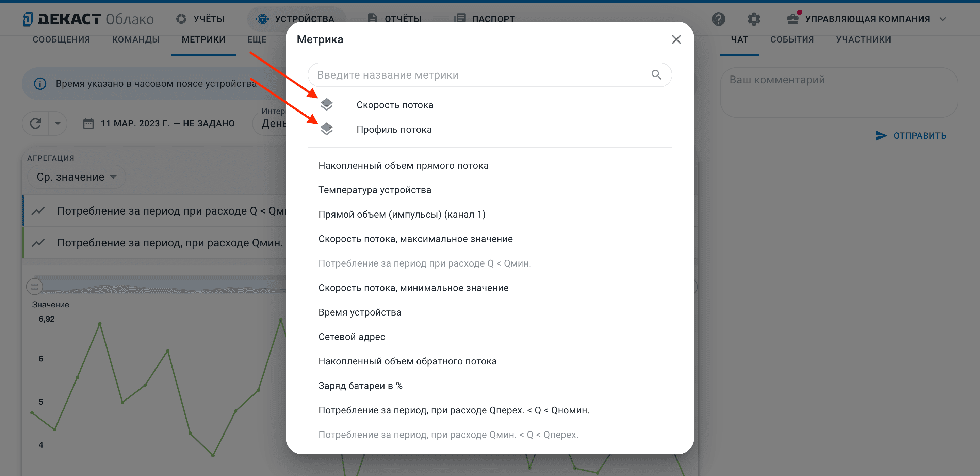This screenshot has width=980, height=476.
Task: Open the Ср. значение aggregation dropdown
Action: coord(77,177)
